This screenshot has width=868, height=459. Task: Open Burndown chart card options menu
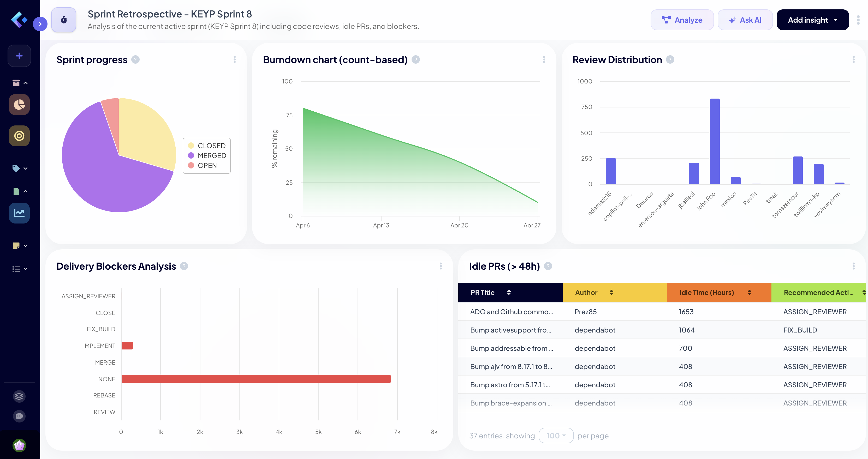[544, 60]
